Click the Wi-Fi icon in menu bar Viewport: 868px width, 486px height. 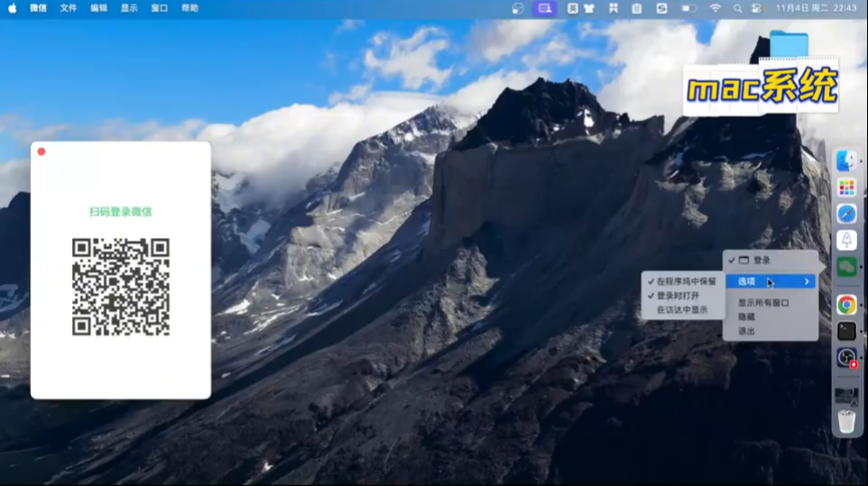click(716, 8)
